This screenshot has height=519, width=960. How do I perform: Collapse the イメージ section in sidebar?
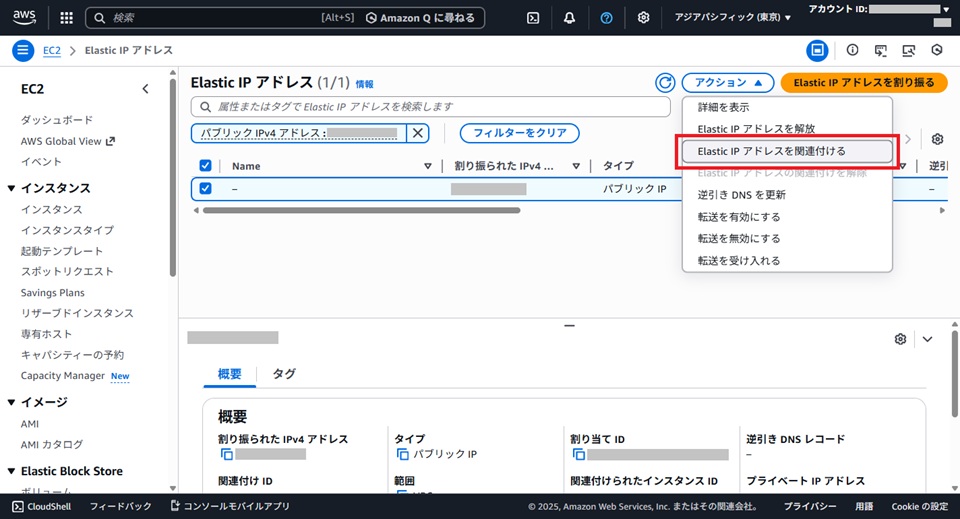click(x=11, y=402)
